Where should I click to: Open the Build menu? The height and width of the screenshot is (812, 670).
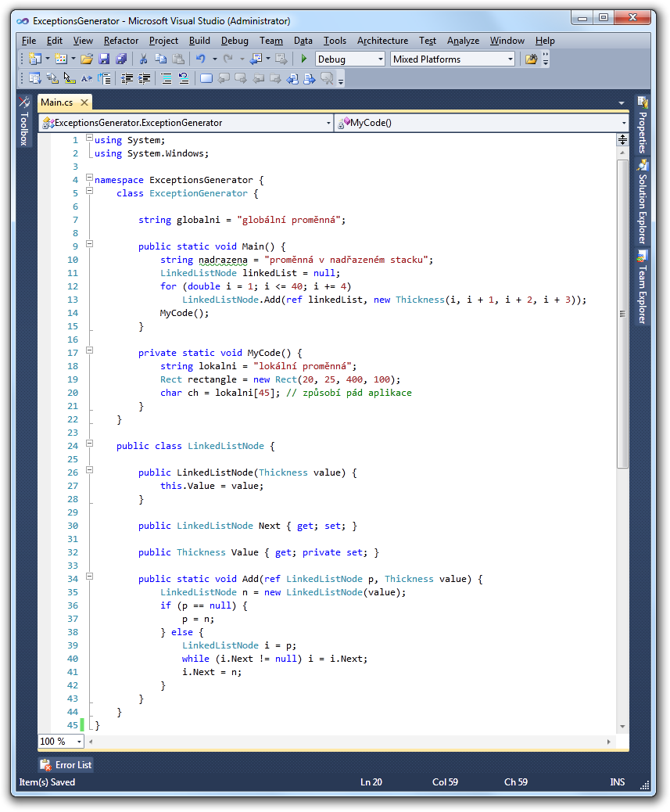coord(199,41)
